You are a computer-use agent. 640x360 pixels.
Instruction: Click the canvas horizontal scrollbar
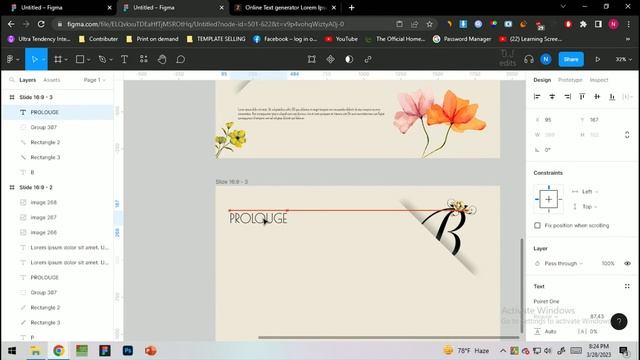[389, 338]
